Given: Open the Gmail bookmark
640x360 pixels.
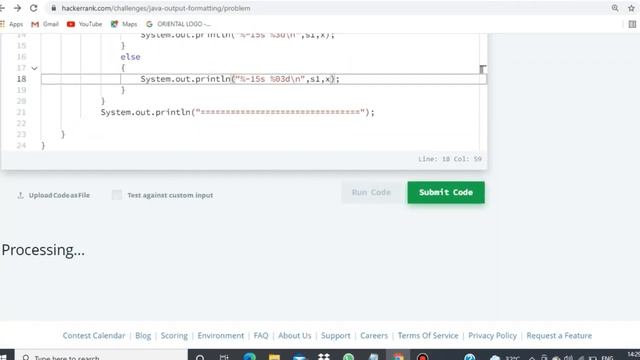Looking at the screenshot, I should 45,24.
